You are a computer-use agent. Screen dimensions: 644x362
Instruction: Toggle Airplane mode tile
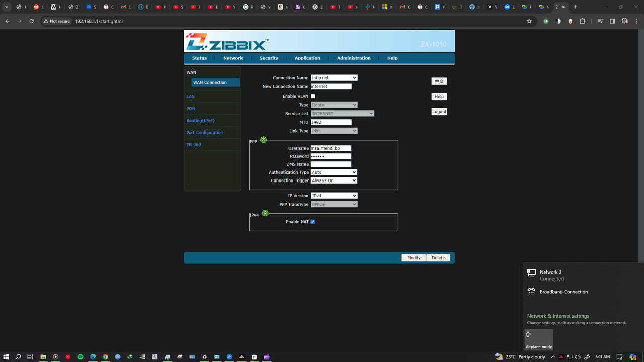click(x=539, y=340)
